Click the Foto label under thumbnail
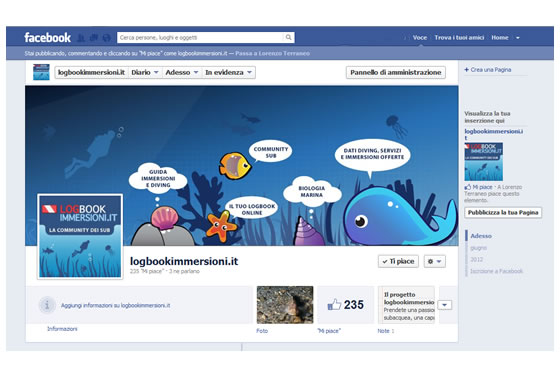Image resolution: width=560 pixels, height=382 pixels. (x=262, y=331)
